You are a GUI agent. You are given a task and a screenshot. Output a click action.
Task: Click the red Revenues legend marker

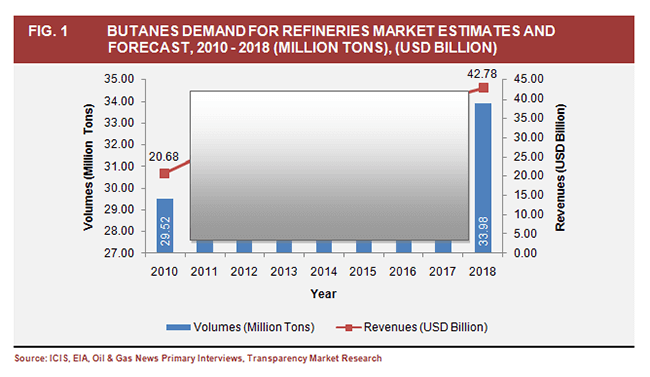[x=348, y=328]
